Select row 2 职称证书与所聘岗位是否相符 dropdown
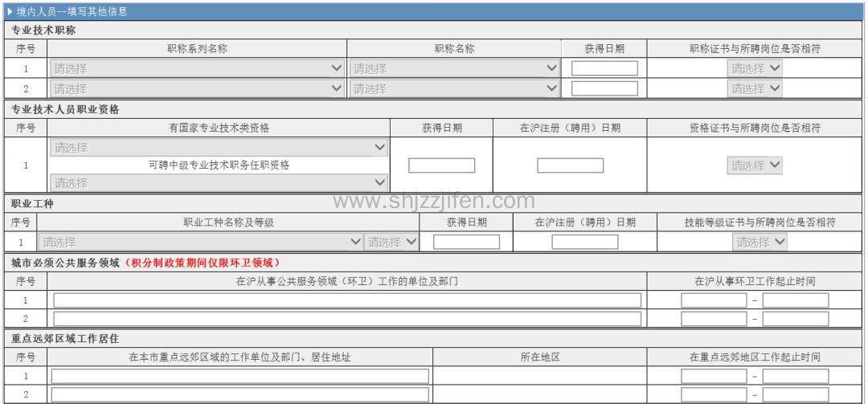Image resolution: width=868 pixels, height=404 pixels. (x=755, y=88)
